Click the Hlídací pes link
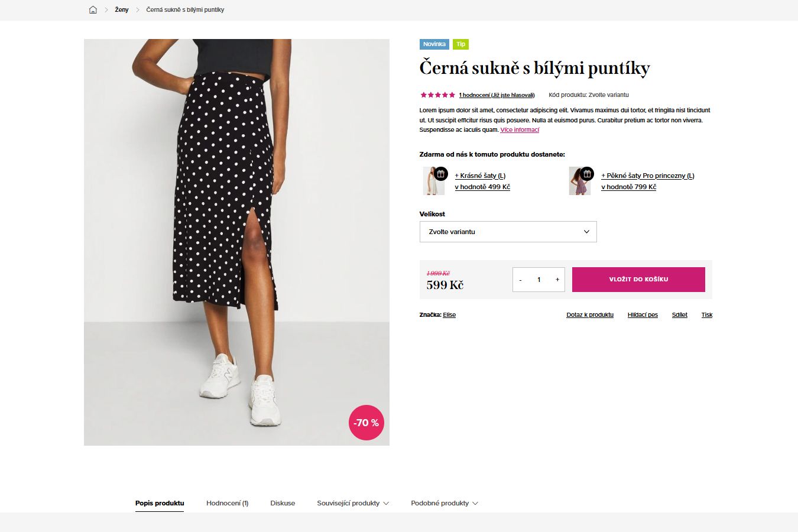Viewport: 798px width, 532px height. [x=643, y=315]
